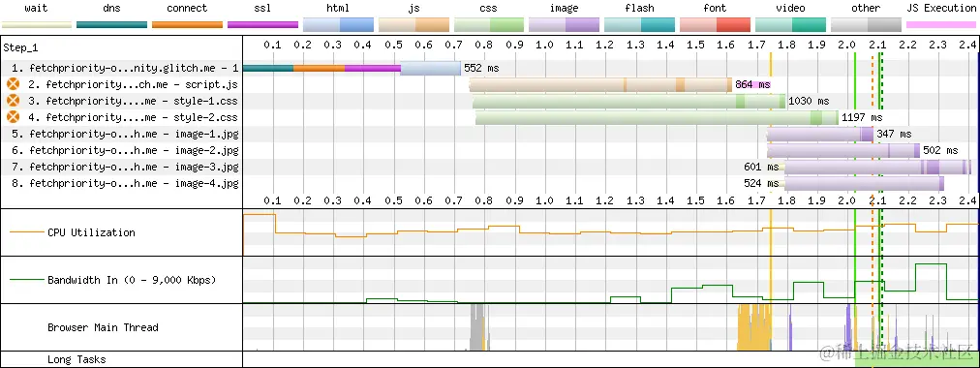The image size is (980, 368).
Task: Click the other legend color swatch
Action: coord(867,25)
